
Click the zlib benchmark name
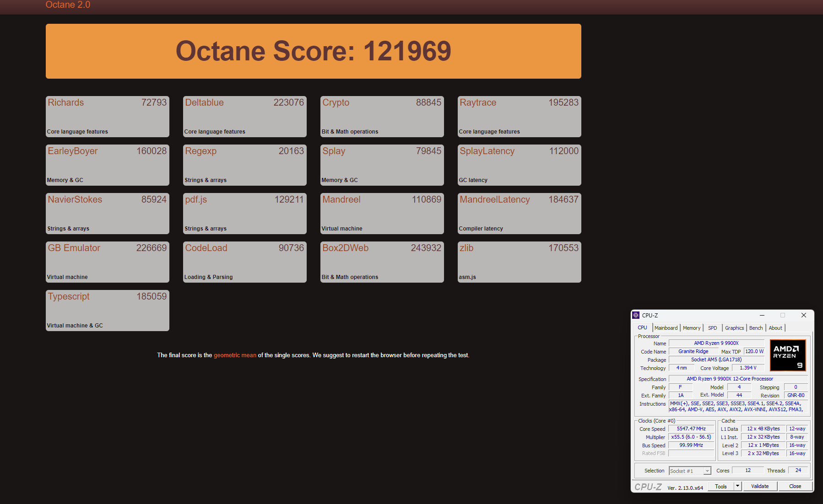[466, 248]
